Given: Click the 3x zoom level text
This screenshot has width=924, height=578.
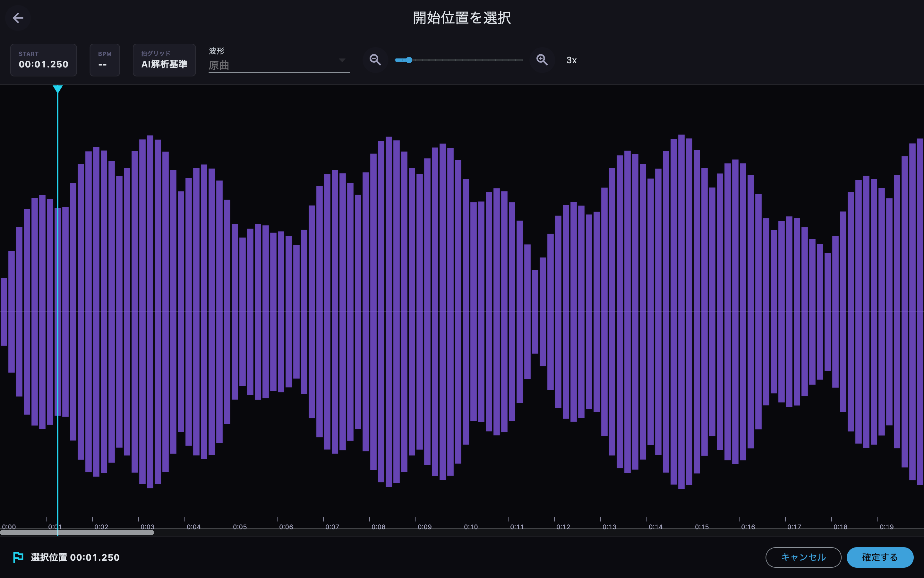Looking at the screenshot, I should [572, 60].
